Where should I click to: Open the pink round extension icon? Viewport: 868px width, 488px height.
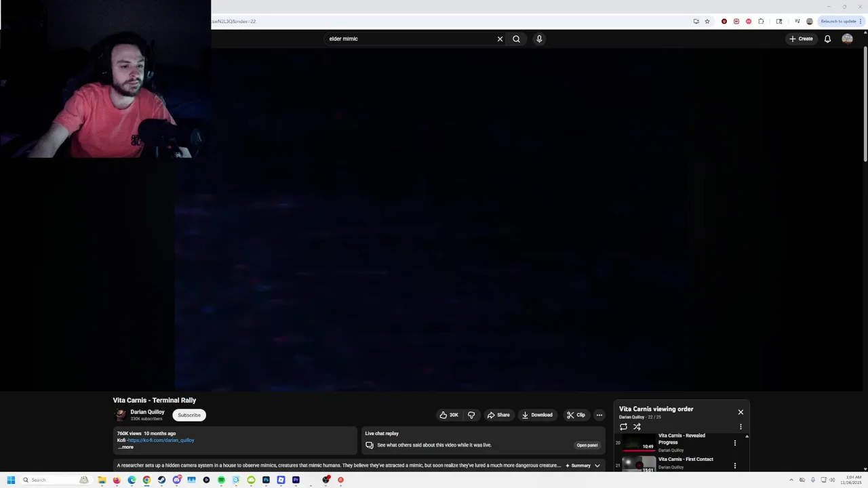tap(749, 21)
